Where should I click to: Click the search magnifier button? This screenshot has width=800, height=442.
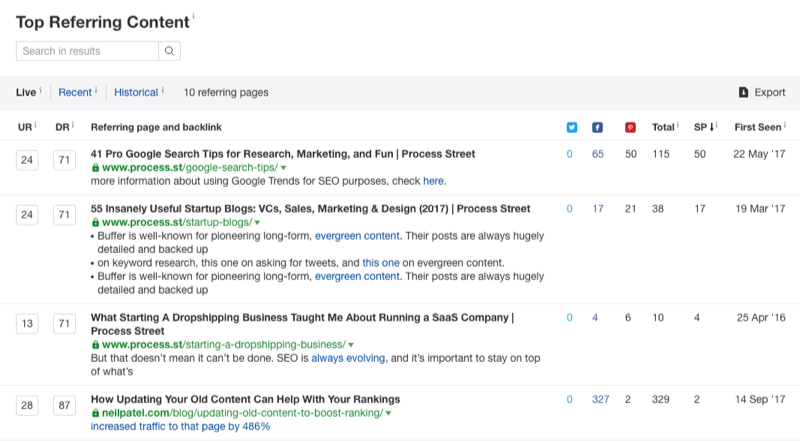(169, 51)
